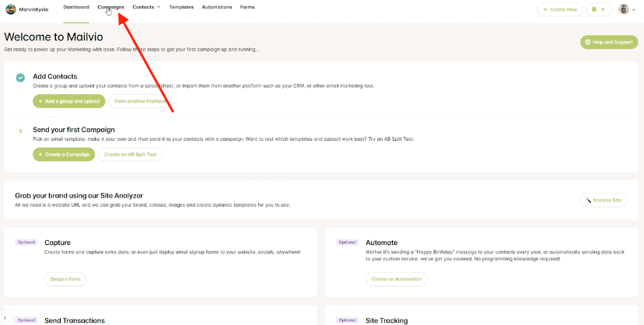Open Help and Support
The height and width of the screenshot is (325, 644).
pyautogui.click(x=609, y=42)
